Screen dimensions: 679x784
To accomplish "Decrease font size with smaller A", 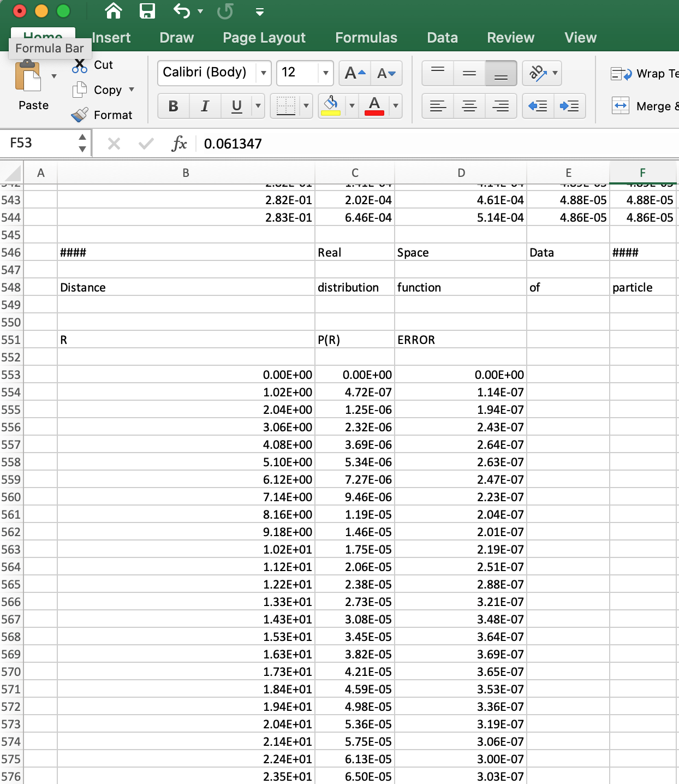I will pyautogui.click(x=386, y=73).
